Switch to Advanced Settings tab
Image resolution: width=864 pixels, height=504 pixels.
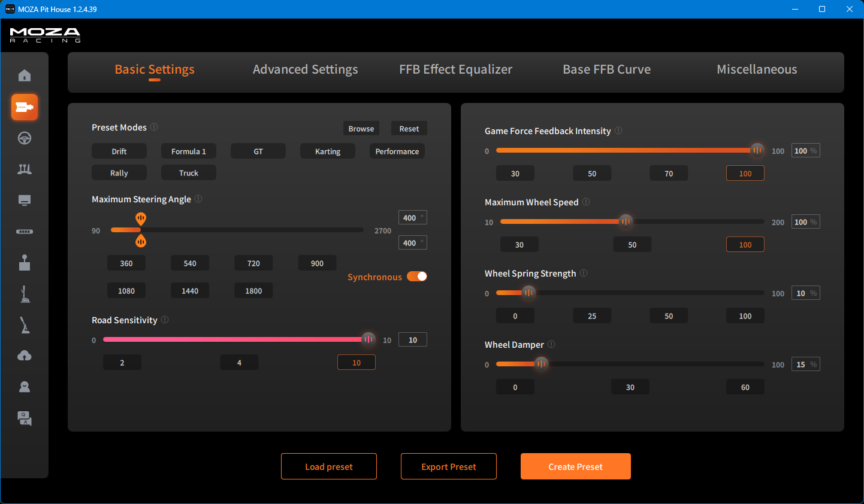tap(305, 69)
